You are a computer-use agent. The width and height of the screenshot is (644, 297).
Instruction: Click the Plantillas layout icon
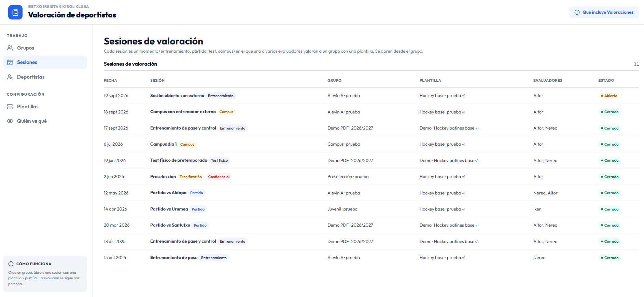pyautogui.click(x=10, y=107)
